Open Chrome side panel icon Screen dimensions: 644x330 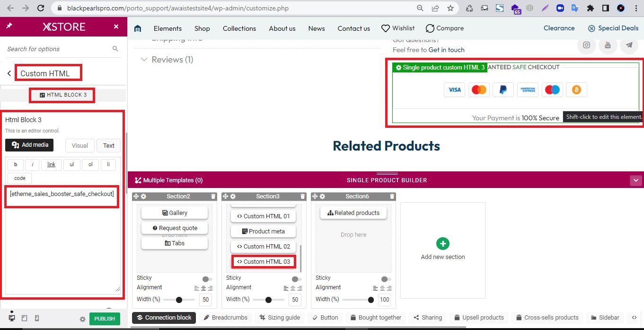pyautogui.click(x=605, y=8)
